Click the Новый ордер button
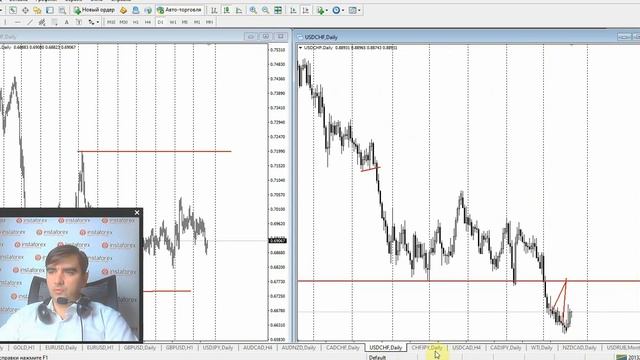 [94, 10]
